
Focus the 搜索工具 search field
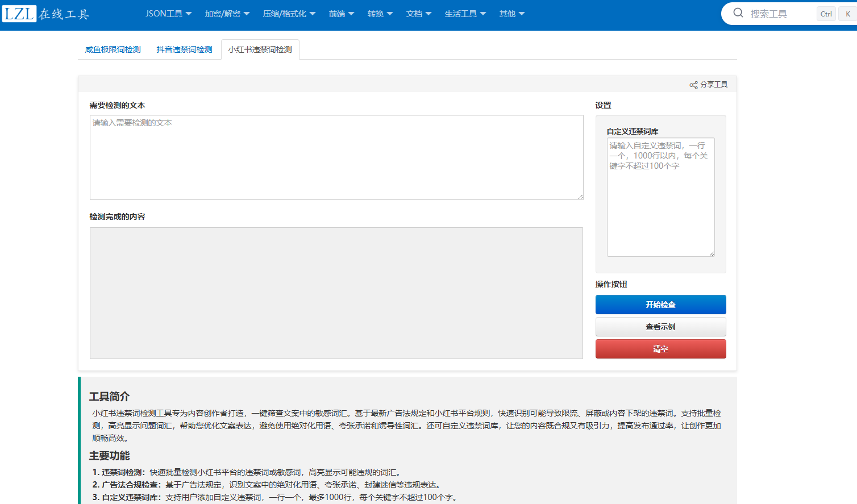[781, 14]
